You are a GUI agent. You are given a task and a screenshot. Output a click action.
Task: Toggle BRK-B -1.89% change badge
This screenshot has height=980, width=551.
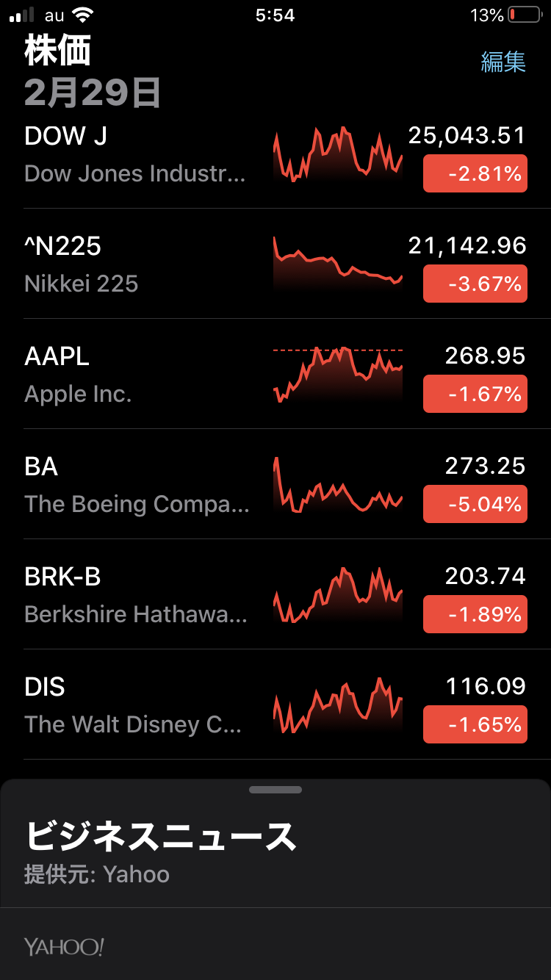point(475,614)
